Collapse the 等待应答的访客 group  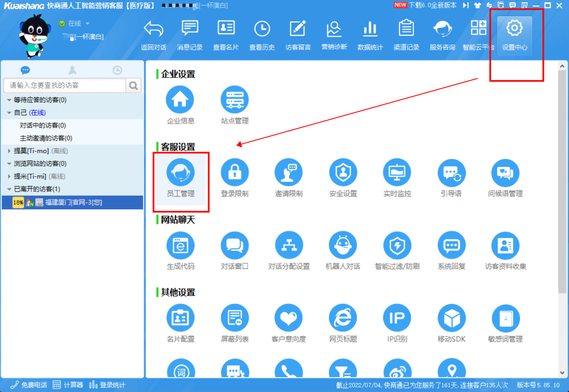pos(10,100)
